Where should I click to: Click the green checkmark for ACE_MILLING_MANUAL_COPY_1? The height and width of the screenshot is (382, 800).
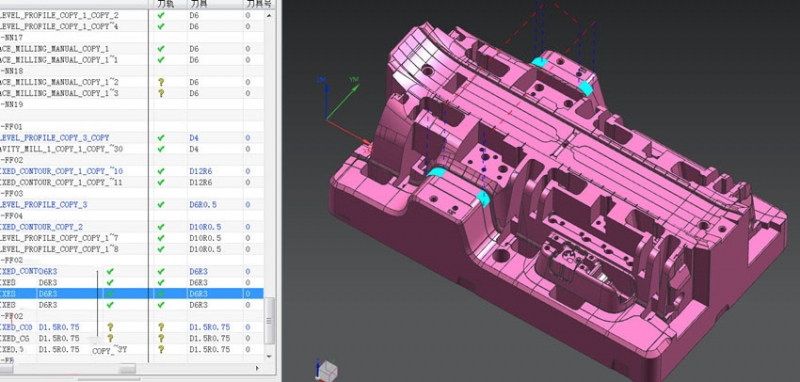point(161,49)
